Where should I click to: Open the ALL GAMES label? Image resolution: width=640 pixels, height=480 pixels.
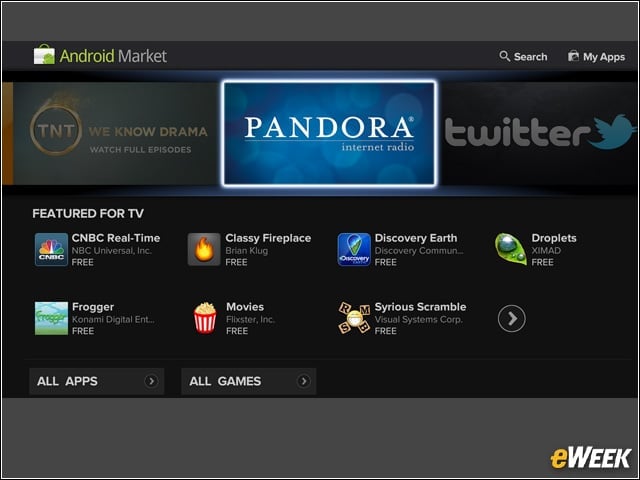pos(225,381)
